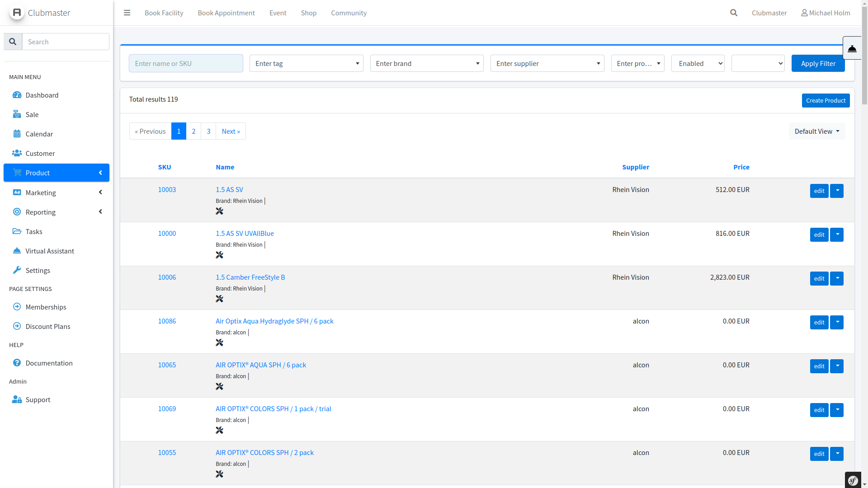Click the sidebar search magnifier button
Image resolution: width=868 pixels, height=488 pixels.
click(13, 42)
